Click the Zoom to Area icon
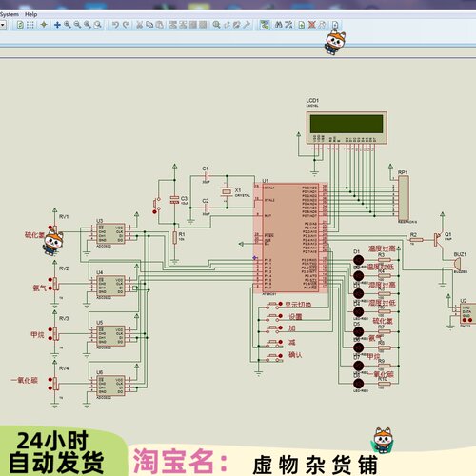 tap(98, 25)
